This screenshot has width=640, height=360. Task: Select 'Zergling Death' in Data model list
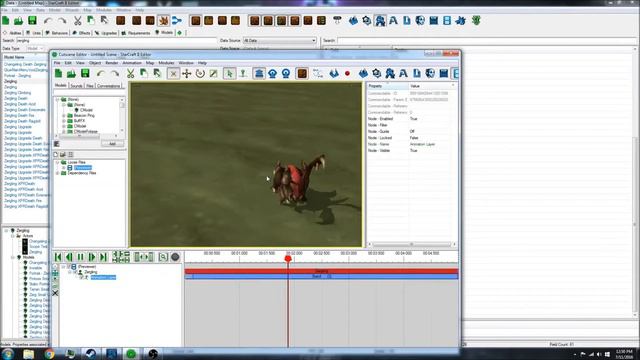click(x=16, y=98)
